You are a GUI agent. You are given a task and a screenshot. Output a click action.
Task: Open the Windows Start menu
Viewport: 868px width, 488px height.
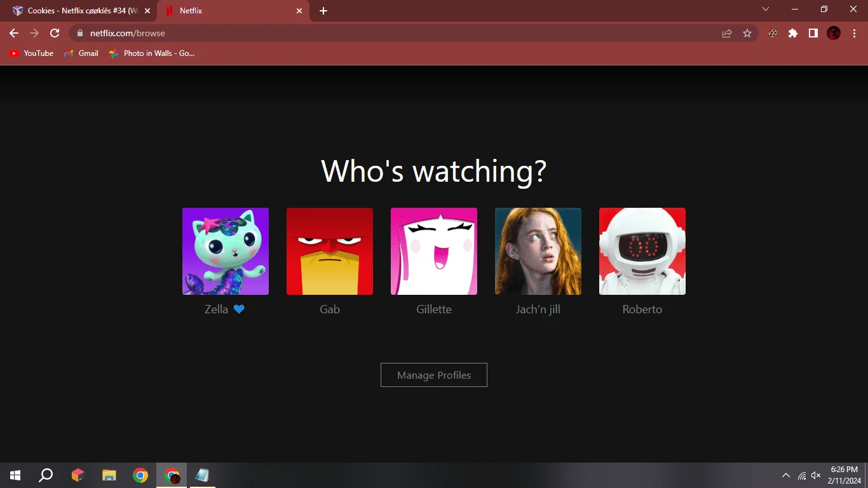point(15,475)
